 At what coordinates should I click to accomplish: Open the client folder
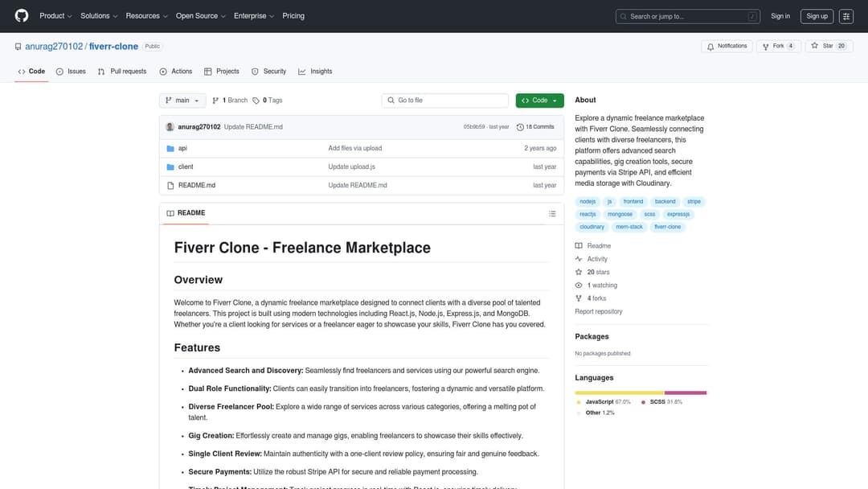click(x=186, y=166)
